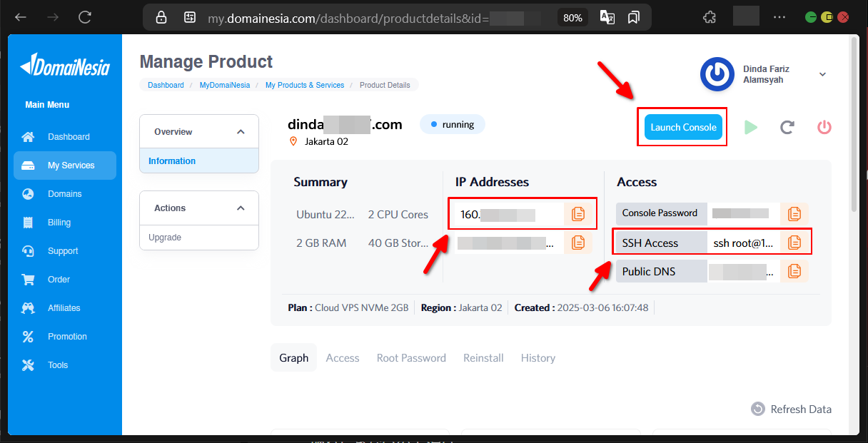Open Tools in the sidebar menu

(x=65, y=365)
